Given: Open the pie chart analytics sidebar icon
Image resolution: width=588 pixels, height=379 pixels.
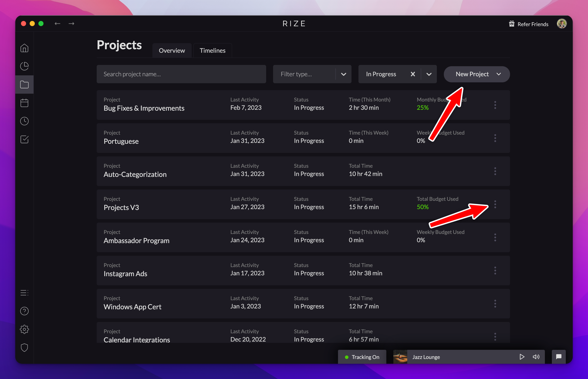Looking at the screenshot, I should [x=24, y=66].
